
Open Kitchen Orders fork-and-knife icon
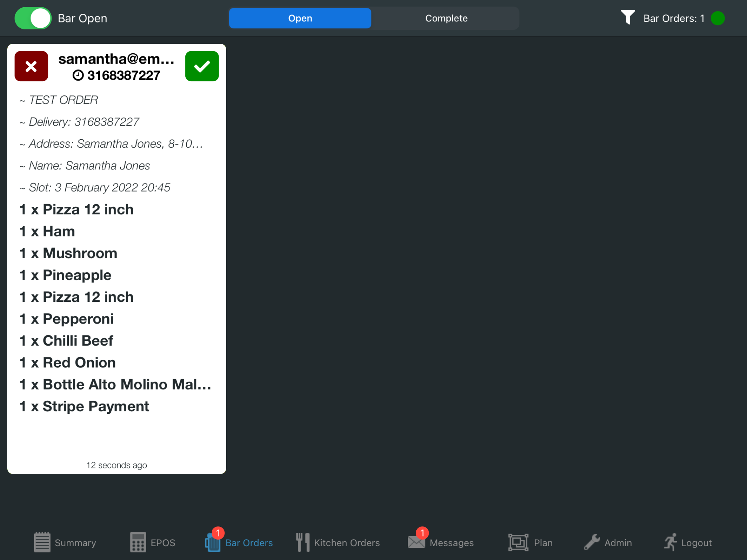coord(303,542)
